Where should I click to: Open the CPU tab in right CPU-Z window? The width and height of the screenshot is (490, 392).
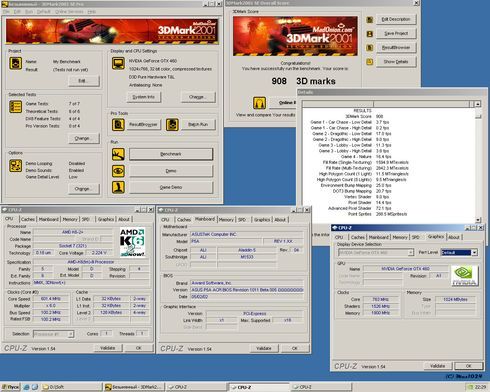click(339, 237)
